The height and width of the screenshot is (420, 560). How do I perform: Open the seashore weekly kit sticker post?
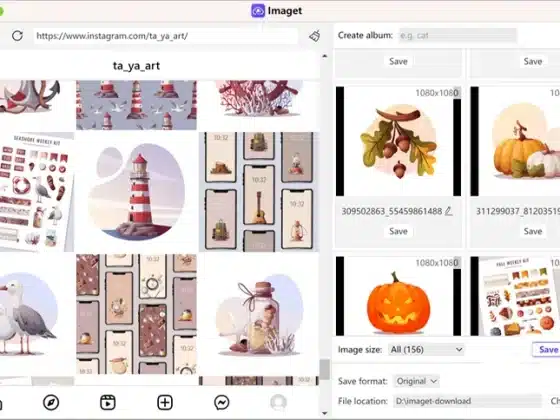[x=37, y=192]
